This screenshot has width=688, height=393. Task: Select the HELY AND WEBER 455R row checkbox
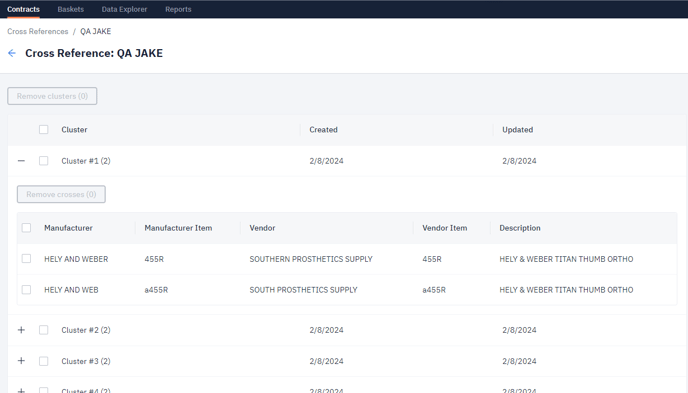tap(26, 259)
